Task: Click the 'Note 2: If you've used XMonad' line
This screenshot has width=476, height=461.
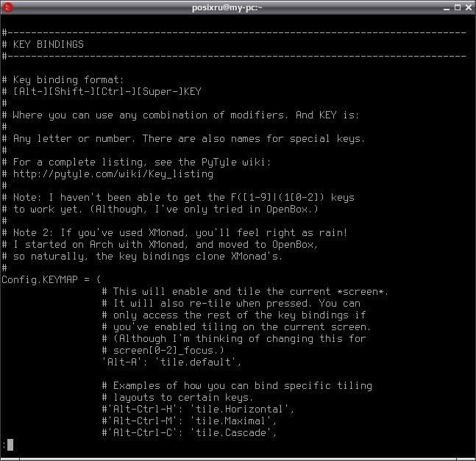Action: 174,233
